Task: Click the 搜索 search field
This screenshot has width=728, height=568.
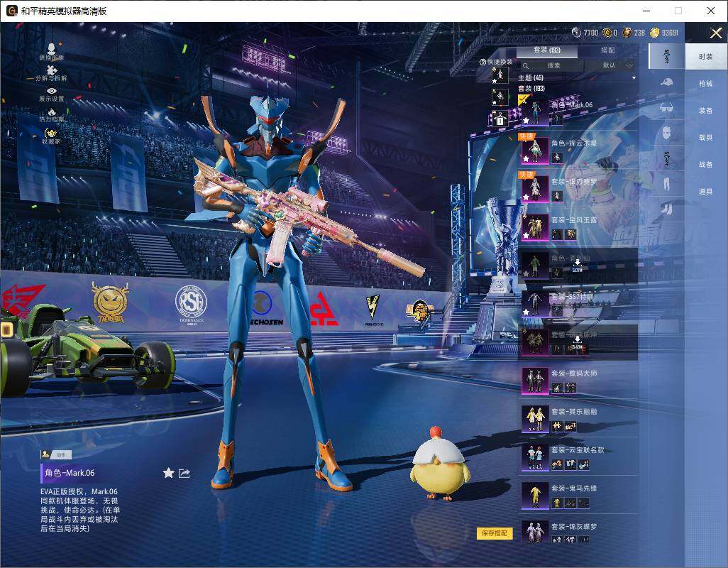Action: (x=553, y=65)
